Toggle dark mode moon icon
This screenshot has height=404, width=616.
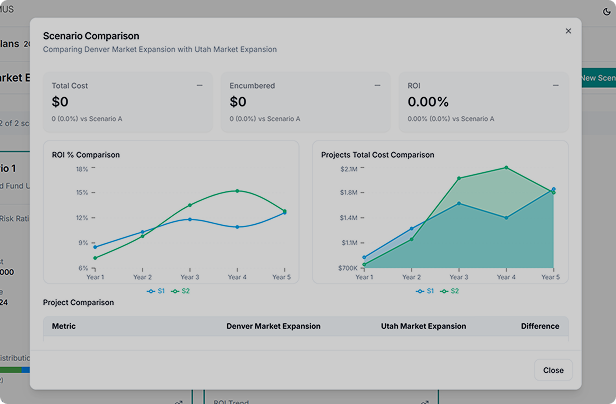[x=607, y=12]
